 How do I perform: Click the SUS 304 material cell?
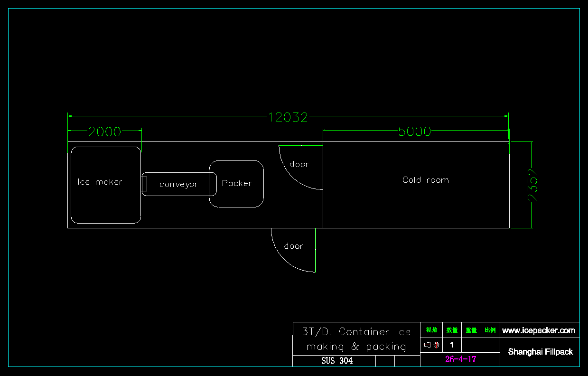337,361
